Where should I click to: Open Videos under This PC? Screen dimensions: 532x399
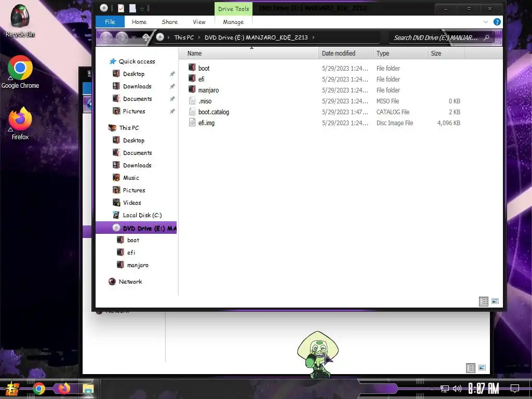[x=131, y=203]
